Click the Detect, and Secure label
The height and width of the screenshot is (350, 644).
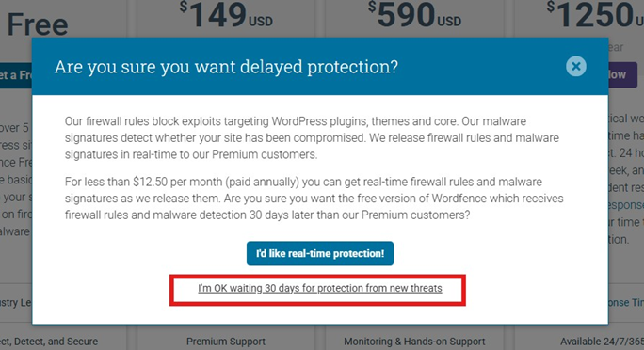pyautogui.click(x=49, y=342)
